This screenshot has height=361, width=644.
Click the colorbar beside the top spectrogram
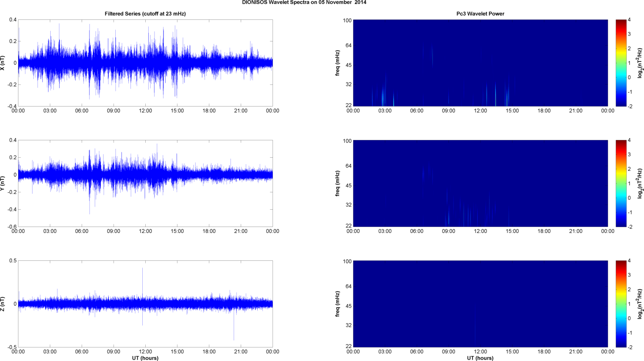pyautogui.click(x=621, y=63)
